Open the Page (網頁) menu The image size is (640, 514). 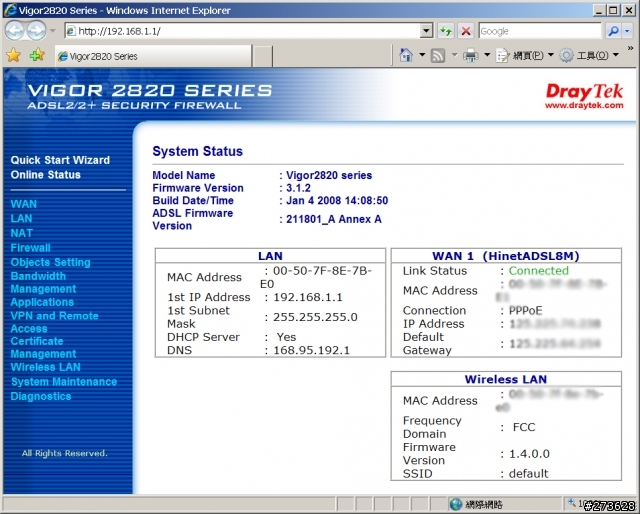(524, 55)
